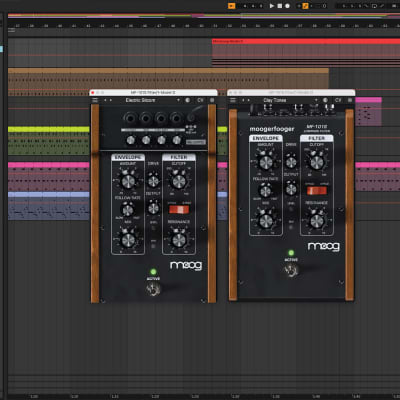Go to next preset in Electric Sitzore plugin
Screen dimensions: 400x400
click(111, 100)
